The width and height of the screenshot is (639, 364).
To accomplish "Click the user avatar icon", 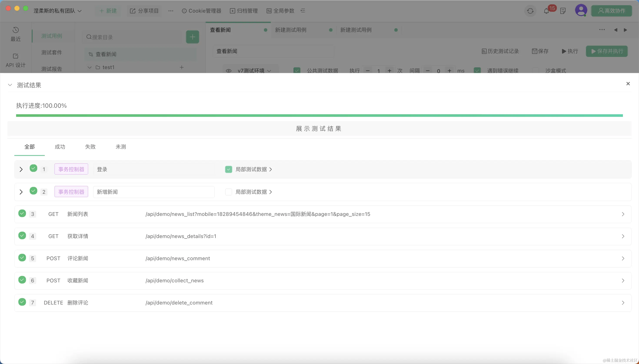I will click(x=581, y=10).
